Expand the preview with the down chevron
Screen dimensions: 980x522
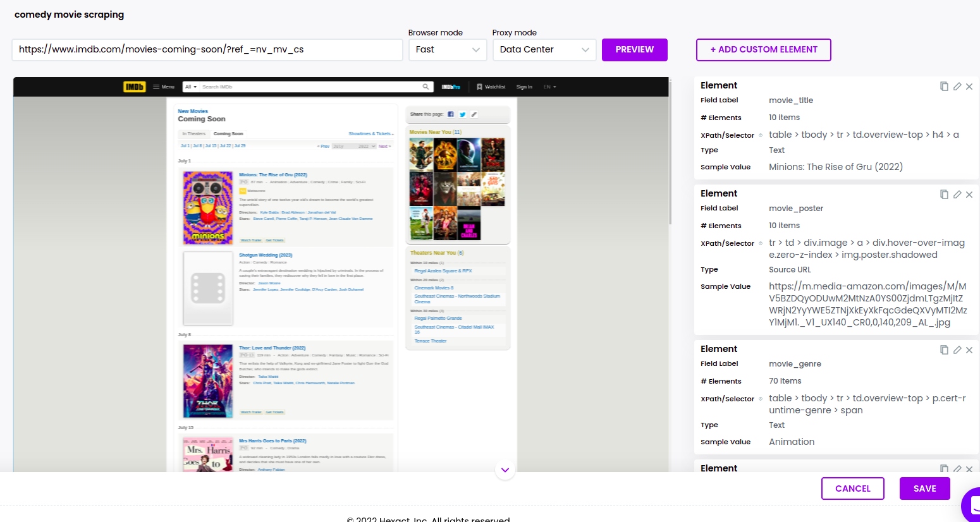(505, 470)
